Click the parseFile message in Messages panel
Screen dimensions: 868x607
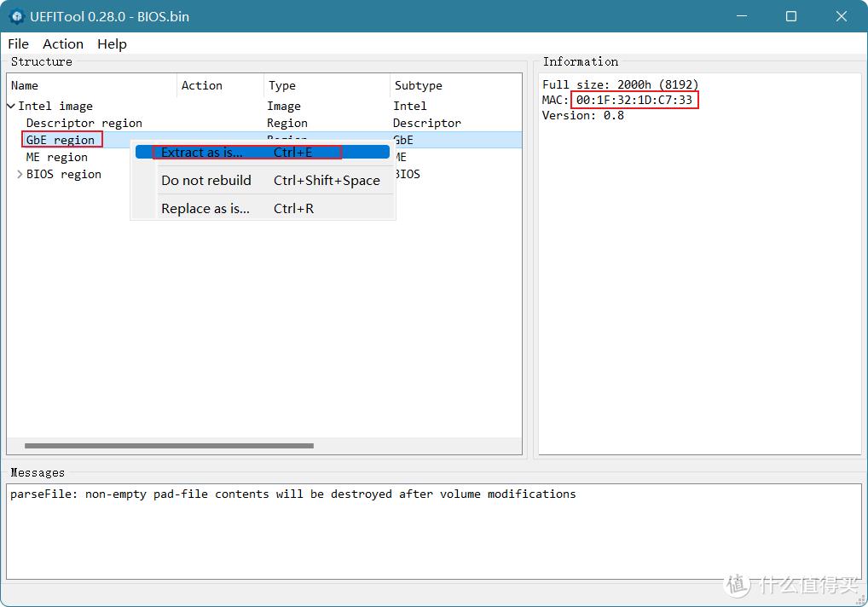(x=292, y=494)
